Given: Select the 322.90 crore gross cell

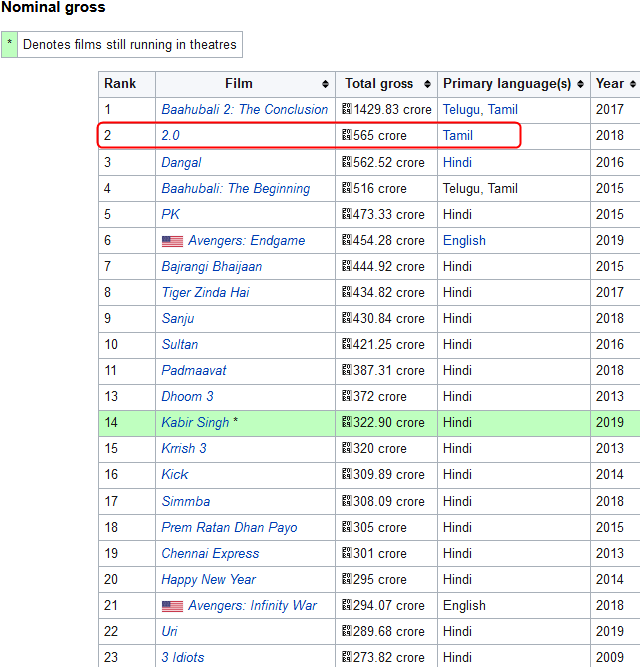Looking at the screenshot, I should (386, 422).
